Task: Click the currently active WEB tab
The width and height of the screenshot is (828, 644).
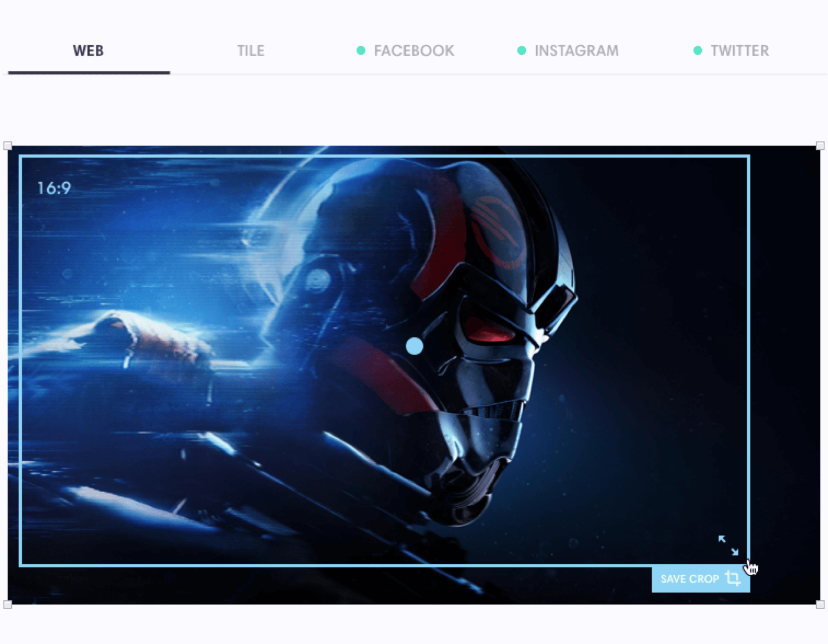Action: coord(88,51)
